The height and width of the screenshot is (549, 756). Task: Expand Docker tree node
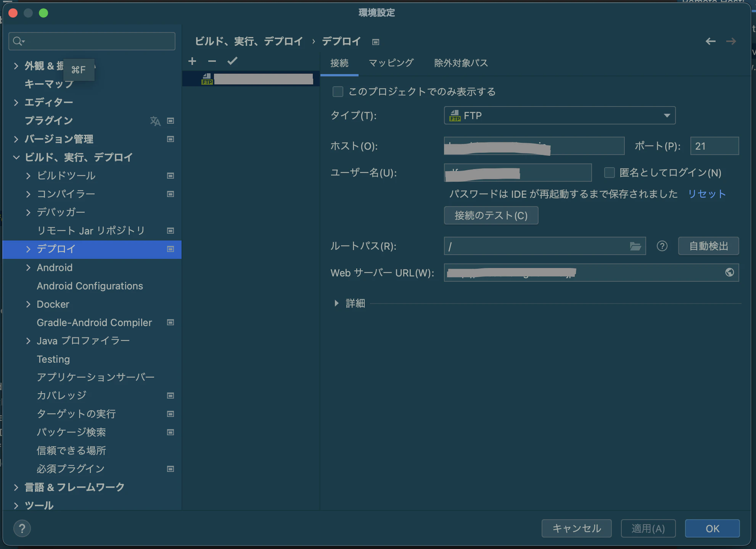click(28, 304)
